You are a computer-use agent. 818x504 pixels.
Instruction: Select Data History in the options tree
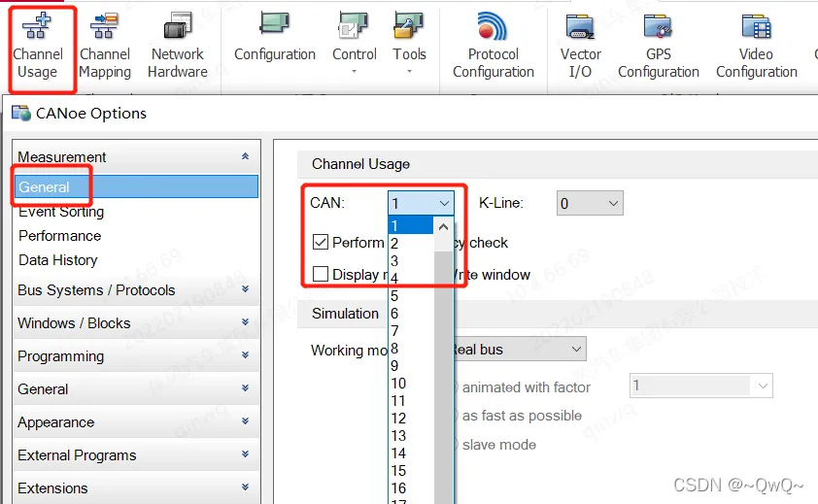coord(58,260)
